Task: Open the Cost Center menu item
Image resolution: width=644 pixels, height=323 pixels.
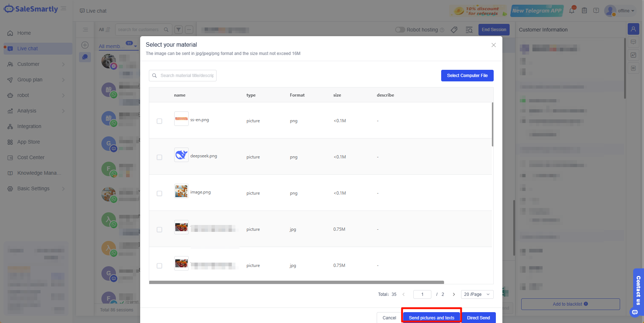Action: (31, 157)
